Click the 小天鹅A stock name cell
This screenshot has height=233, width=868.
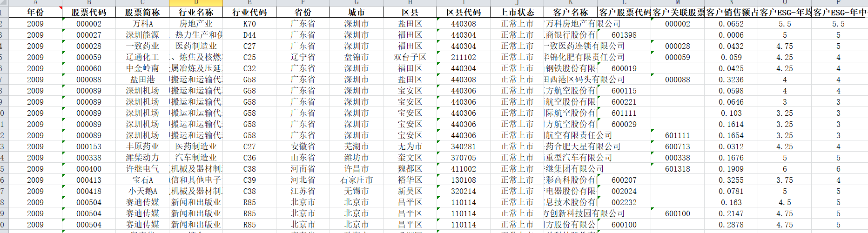click(142, 191)
